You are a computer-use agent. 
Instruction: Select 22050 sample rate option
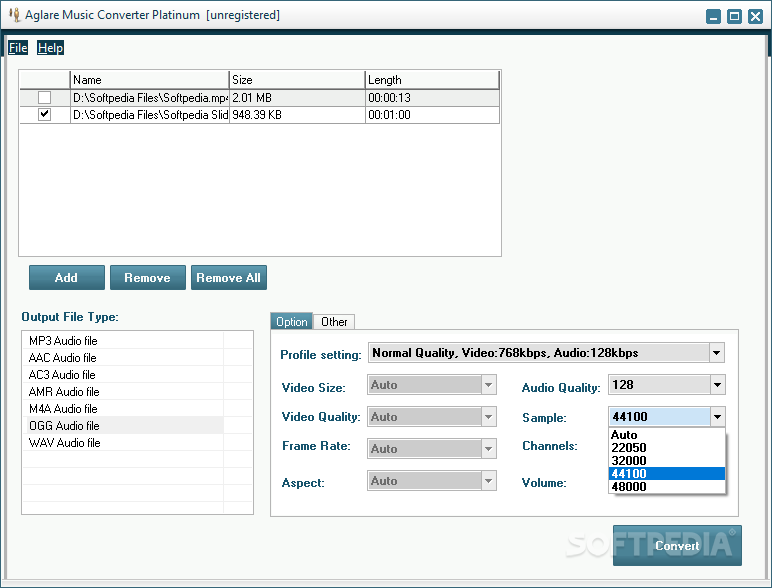point(667,448)
